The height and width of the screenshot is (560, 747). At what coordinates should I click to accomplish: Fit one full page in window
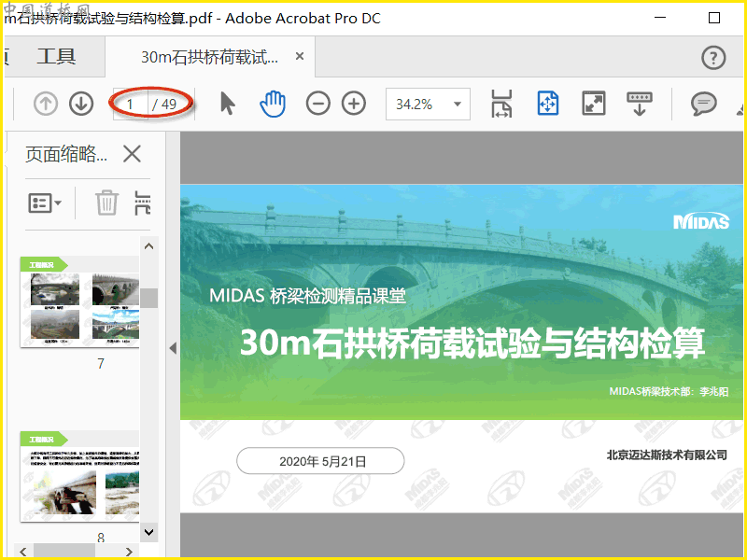548,104
